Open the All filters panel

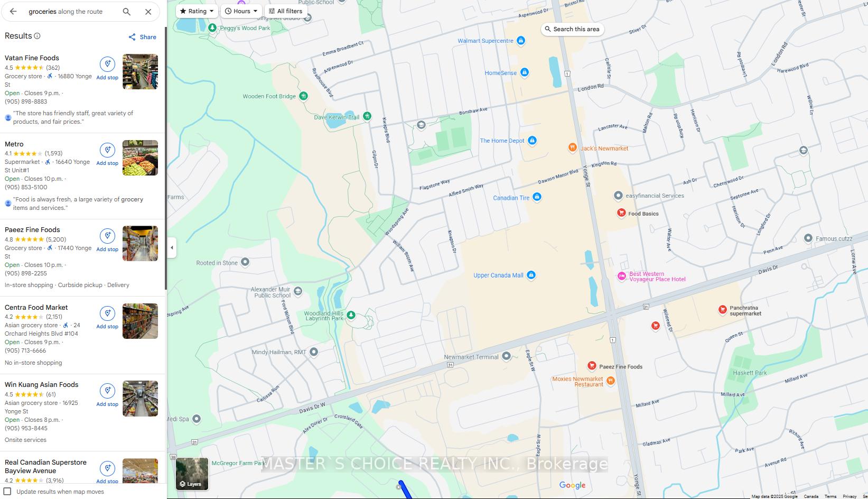285,11
